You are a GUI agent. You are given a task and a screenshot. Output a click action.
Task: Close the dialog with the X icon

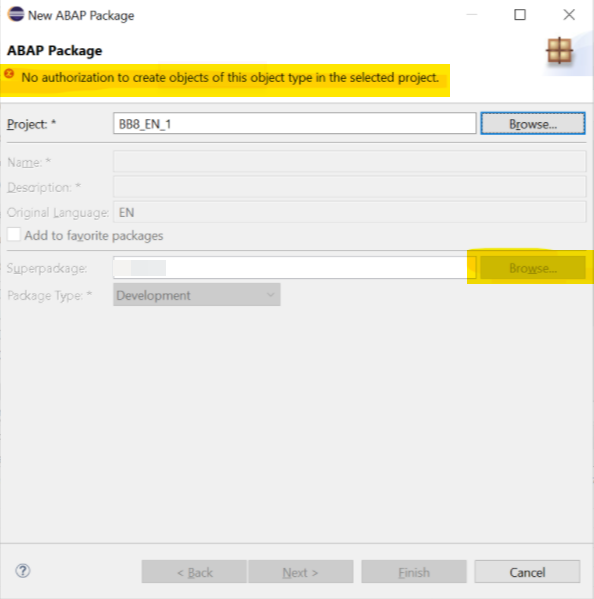pos(569,15)
